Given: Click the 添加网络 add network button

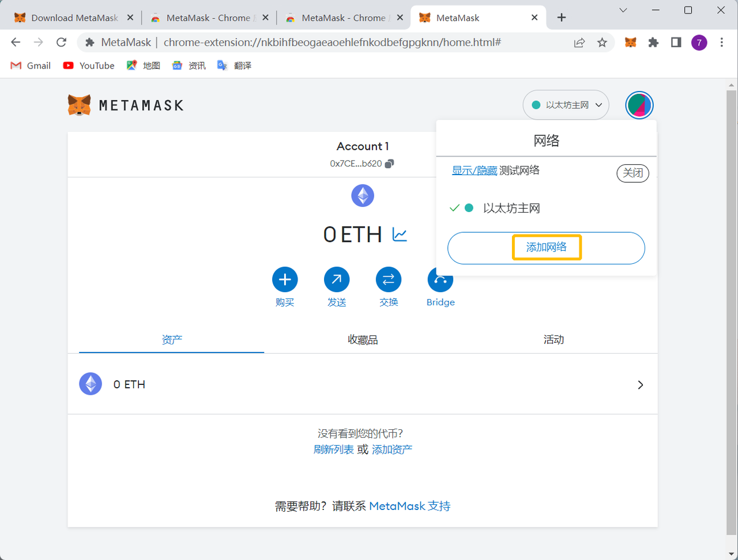Looking at the screenshot, I should (x=546, y=248).
